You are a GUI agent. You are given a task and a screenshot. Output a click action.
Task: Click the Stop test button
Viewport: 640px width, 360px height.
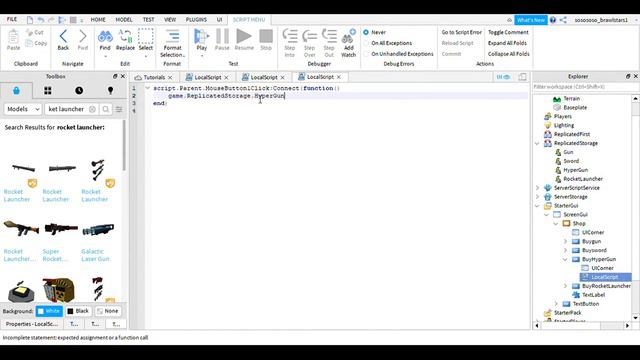point(266,36)
